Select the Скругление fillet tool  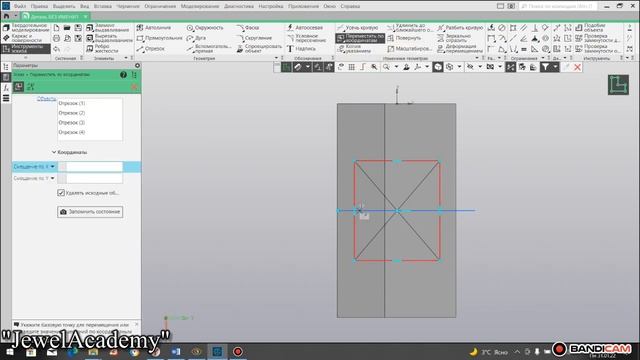[x=254, y=38]
